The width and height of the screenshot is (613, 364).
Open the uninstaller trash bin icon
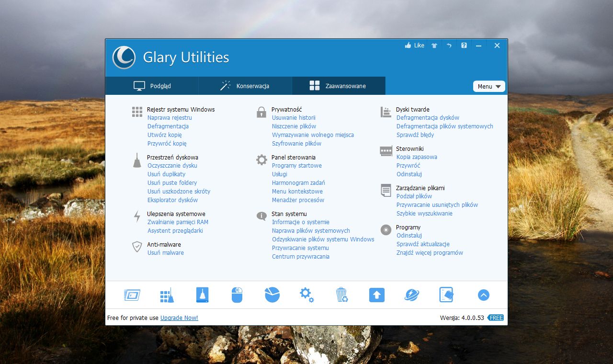(x=341, y=295)
